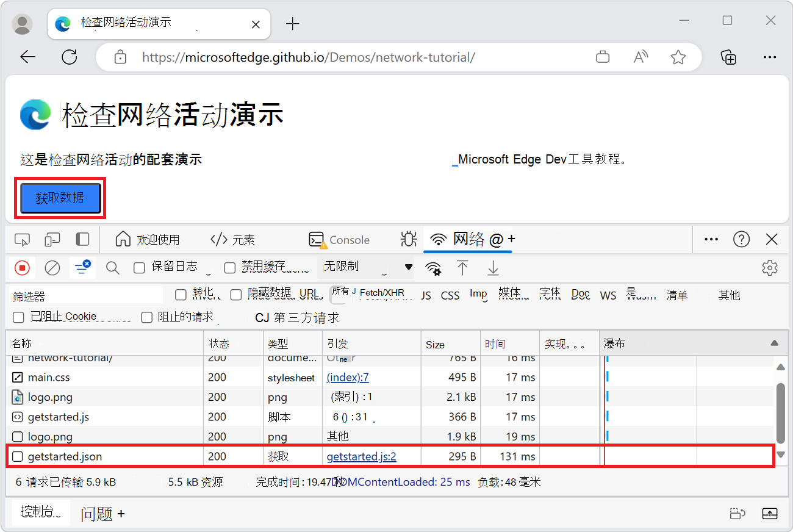This screenshot has width=793, height=532.
Task: Click the browser back arrow
Action: [x=28, y=57]
